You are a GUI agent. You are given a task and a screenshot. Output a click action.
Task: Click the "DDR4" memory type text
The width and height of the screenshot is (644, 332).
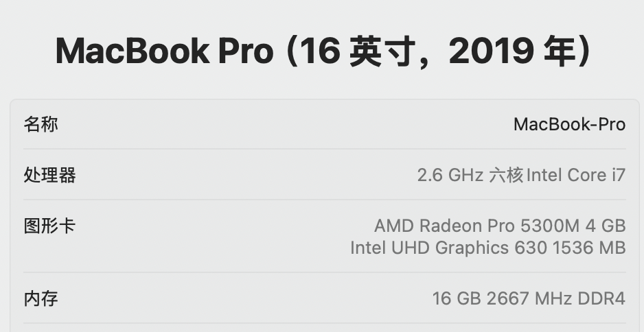[600, 298]
